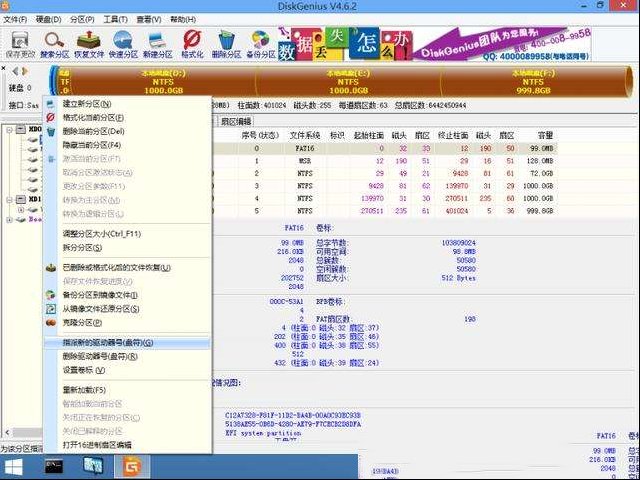Switch to command prompt taskbar icon
640x480 pixels.
(54, 467)
